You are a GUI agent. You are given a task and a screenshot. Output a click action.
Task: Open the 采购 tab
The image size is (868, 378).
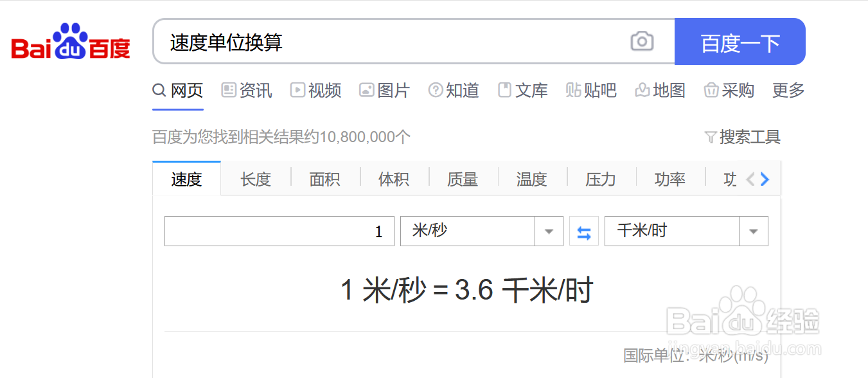729,91
